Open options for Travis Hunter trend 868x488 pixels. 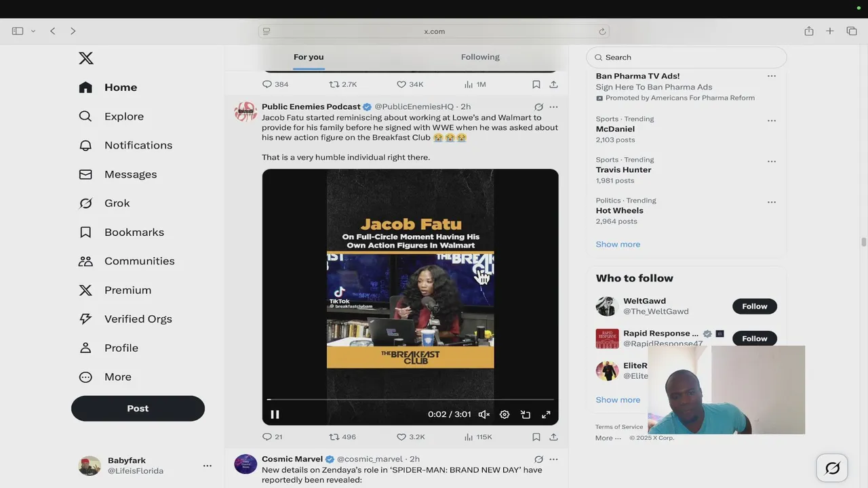pyautogui.click(x=771, y=161)
